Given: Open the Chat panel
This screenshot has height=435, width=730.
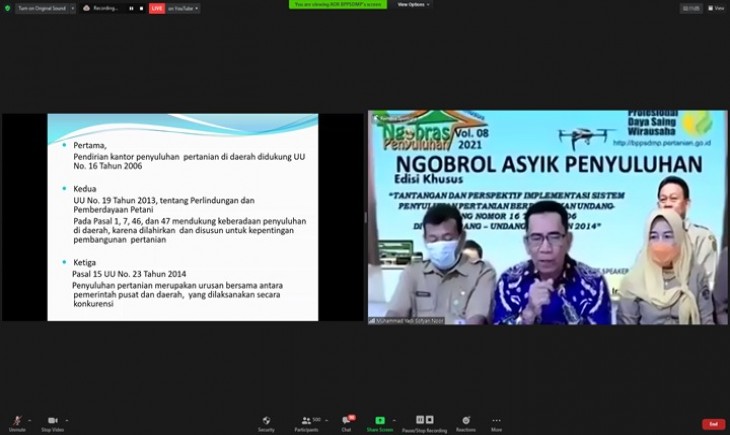Looking at the screenshot, I should pos(347,424).
